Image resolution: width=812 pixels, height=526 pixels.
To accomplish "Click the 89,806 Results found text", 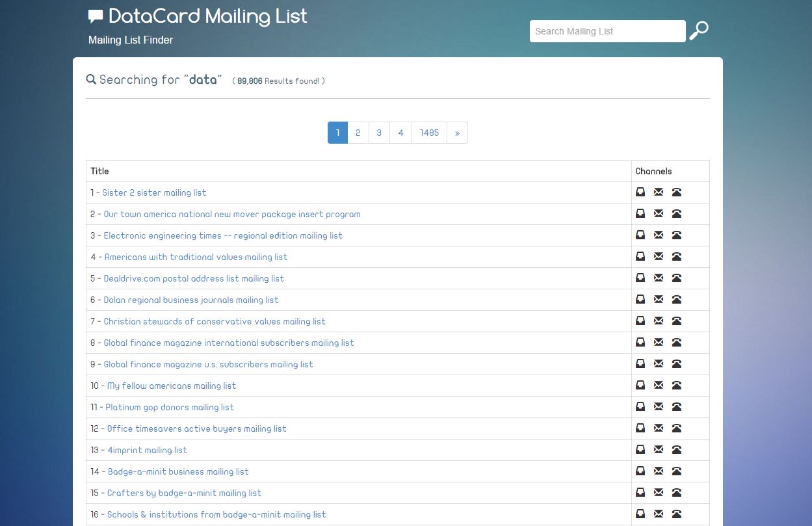I will tap(278, 81).
